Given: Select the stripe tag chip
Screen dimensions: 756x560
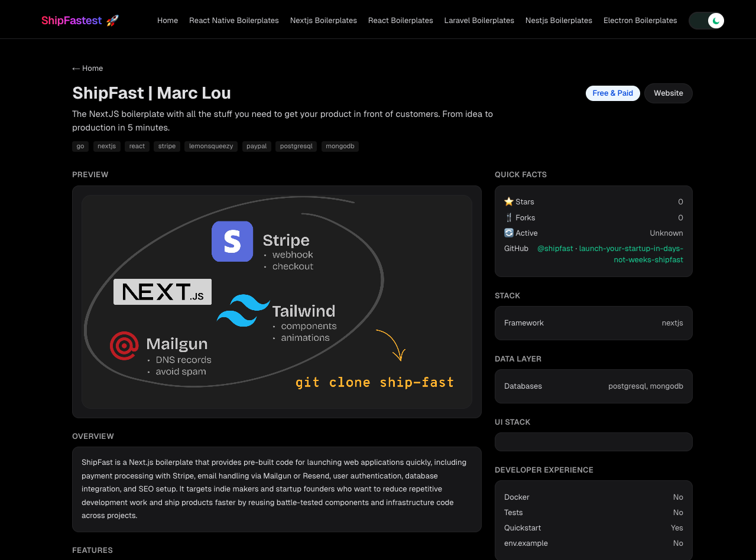Looking at the screenshot, I should click(x=166, y=146).
